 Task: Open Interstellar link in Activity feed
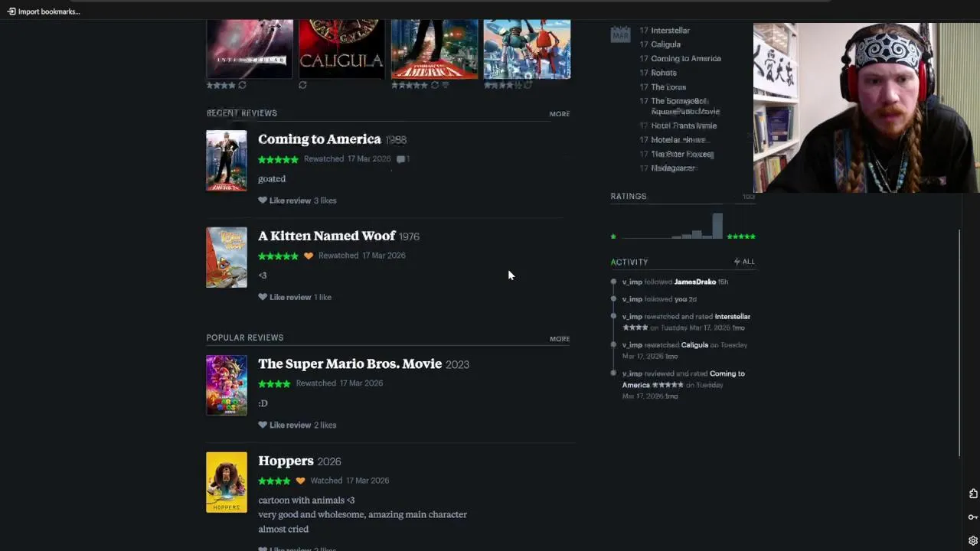(x=732, y=317)
